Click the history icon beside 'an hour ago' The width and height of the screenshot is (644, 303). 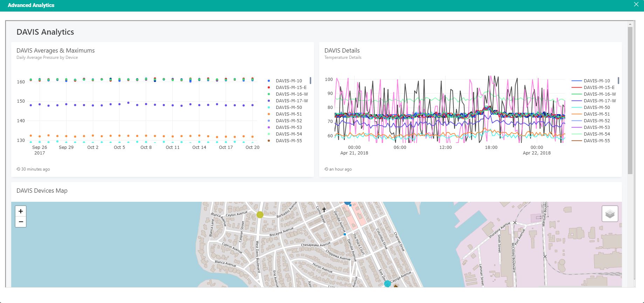coord(326,169)
